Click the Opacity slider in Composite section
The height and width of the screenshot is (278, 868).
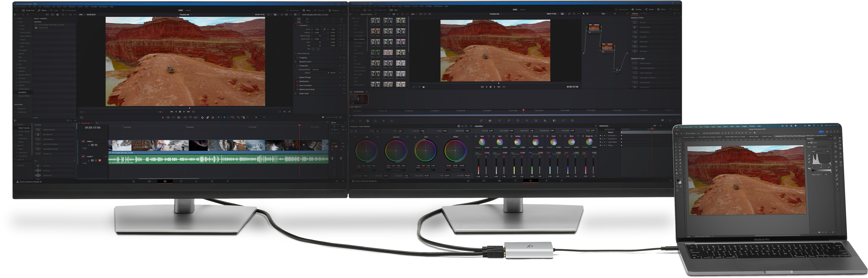point(320,73)
